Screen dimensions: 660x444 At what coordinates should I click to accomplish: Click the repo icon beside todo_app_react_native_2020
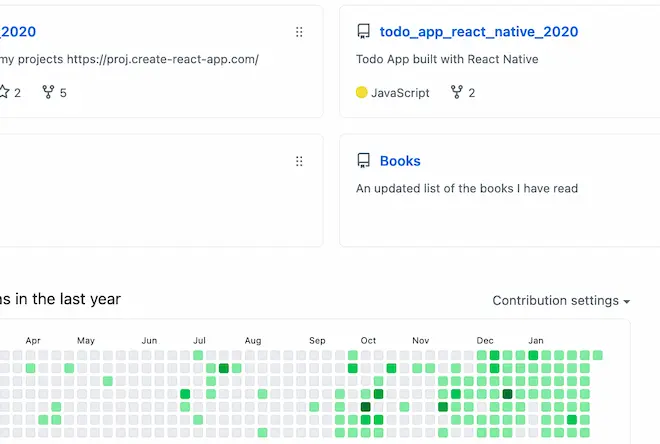(x=363, y=32)
